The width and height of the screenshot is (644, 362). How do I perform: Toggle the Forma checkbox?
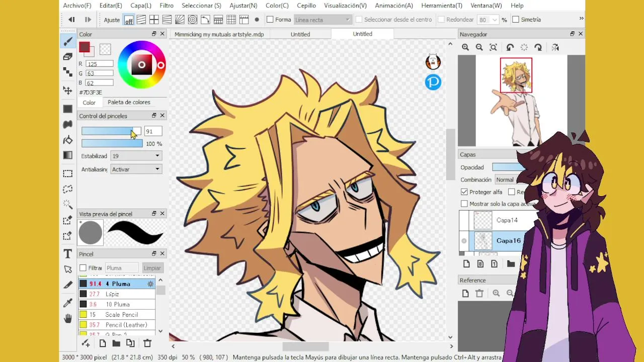point(270,20)
